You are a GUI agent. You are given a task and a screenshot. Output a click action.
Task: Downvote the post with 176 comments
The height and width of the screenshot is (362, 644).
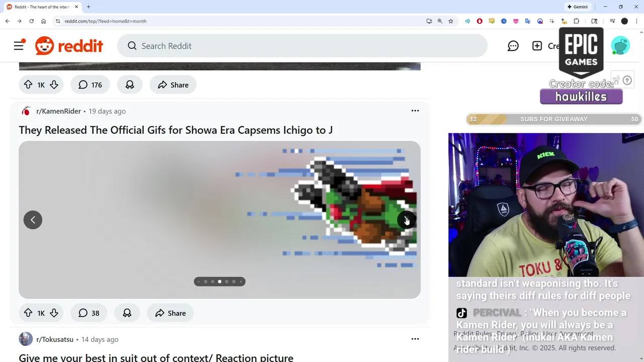(54, 85)
